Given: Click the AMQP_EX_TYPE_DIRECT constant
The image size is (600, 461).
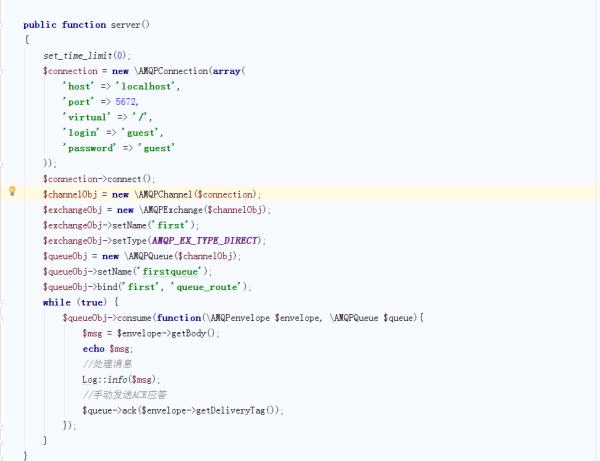Looking at the screenshot, I should pyautogui.click(x=204, y=241).
